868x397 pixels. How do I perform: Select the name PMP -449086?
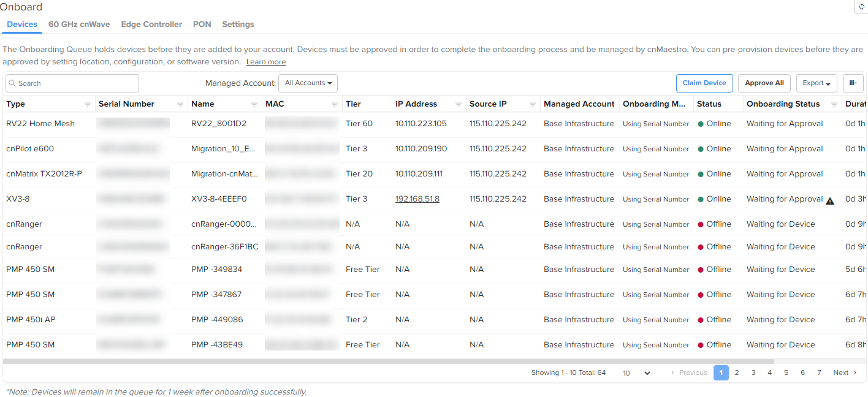[x=217, y=320]
